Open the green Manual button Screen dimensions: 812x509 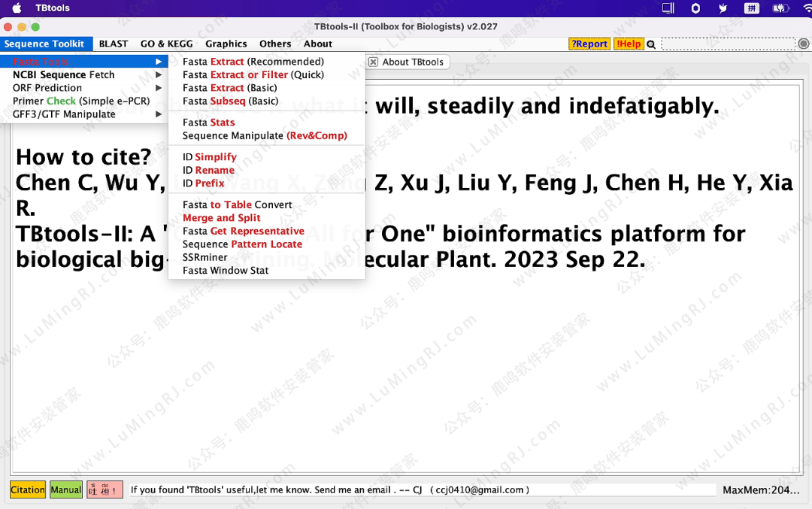point(66,489)
